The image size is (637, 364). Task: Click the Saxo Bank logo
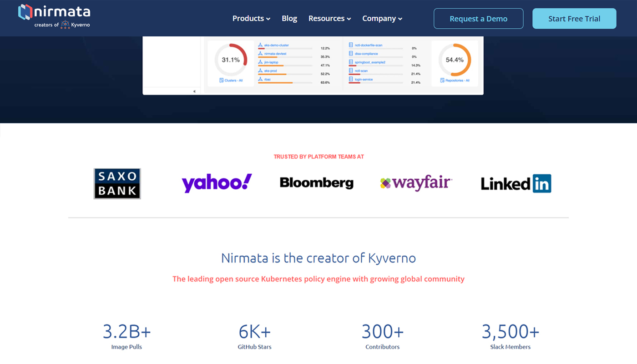[x=117, y=183]
